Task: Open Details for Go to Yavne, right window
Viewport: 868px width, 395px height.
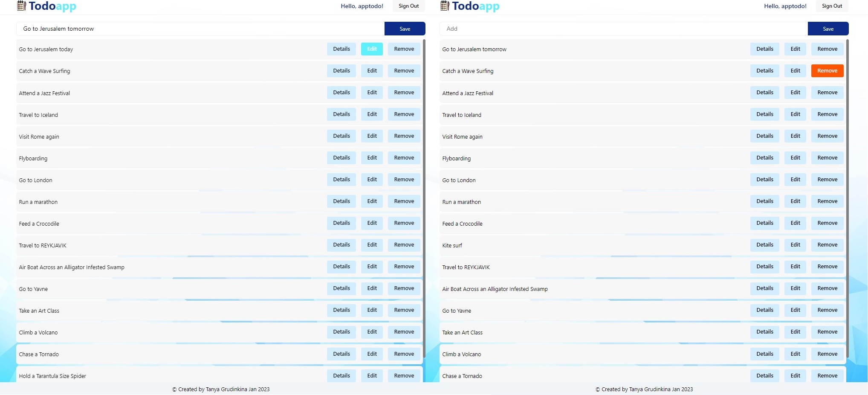Action: (x=765, y=310)
